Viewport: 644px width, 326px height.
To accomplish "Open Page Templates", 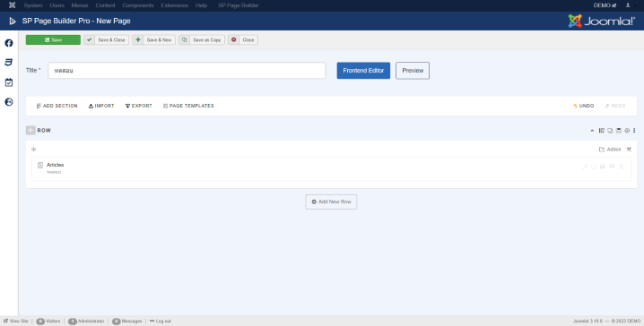I will point(188,106).
